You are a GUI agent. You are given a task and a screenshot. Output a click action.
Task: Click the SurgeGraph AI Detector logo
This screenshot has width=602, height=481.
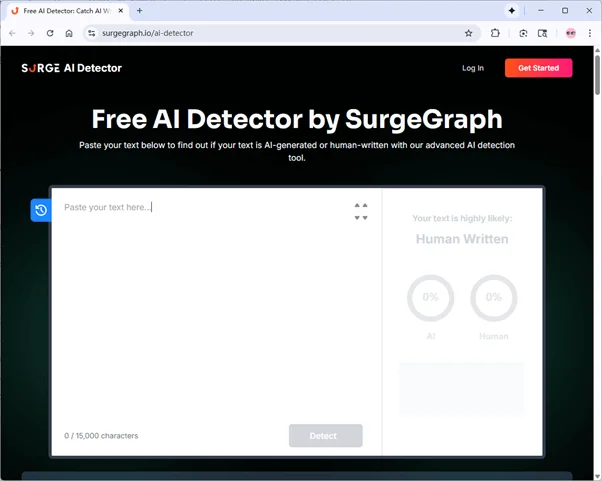(x=71, y=68)
